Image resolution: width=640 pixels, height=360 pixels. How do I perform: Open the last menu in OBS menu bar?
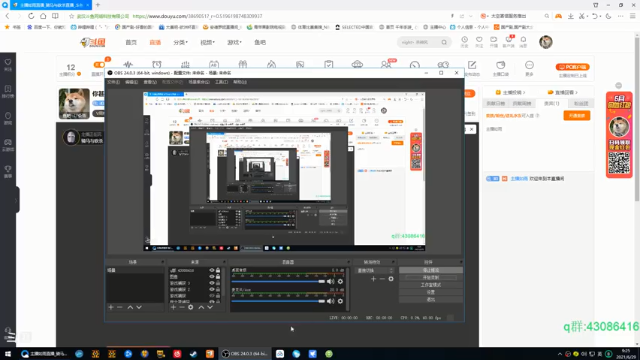[240, 82]
